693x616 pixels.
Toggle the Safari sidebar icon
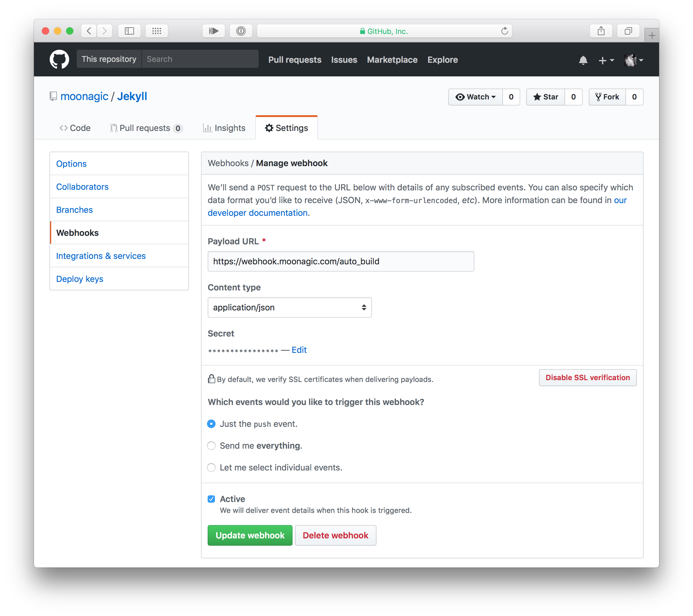pos(129,31)
